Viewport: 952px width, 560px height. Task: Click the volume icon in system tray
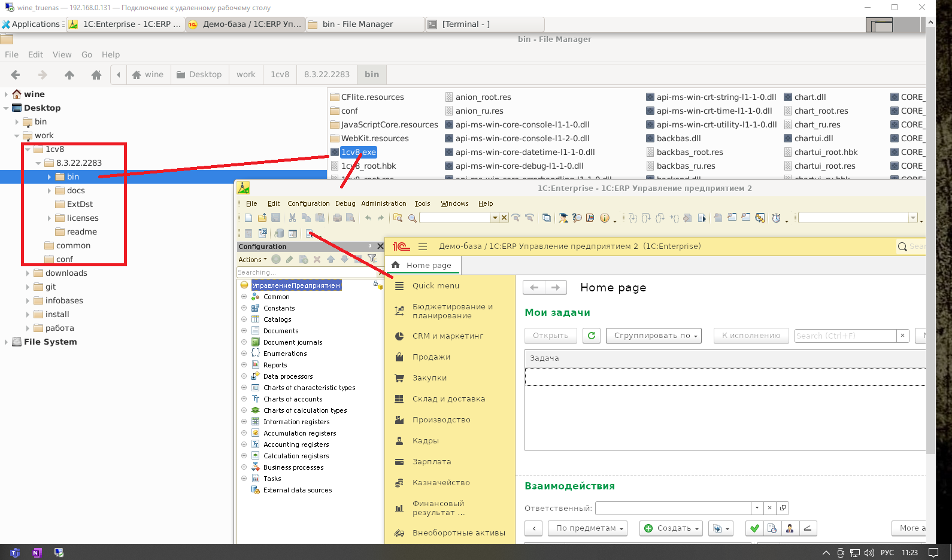869,553
